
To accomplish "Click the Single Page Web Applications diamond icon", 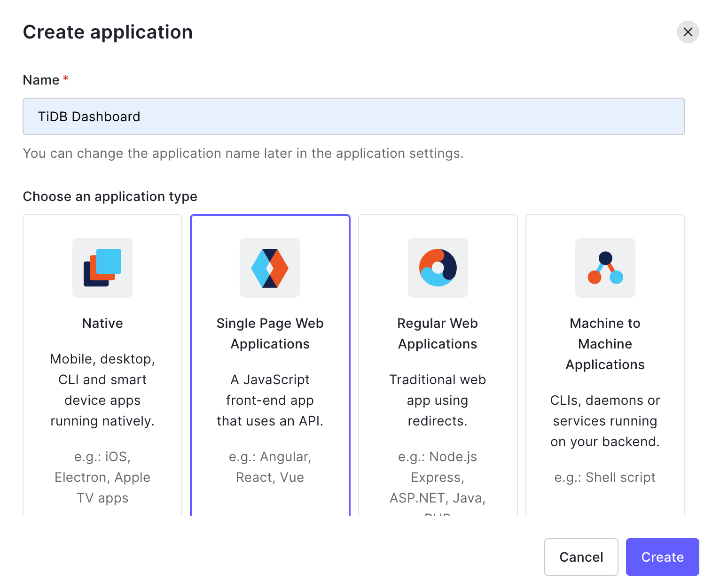I will click(x=270, y=268).
